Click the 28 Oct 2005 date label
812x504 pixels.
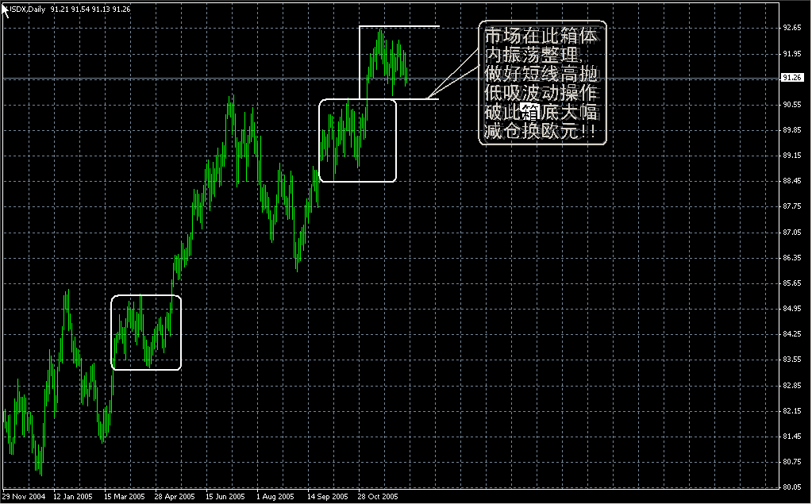(x=378, y=496)
